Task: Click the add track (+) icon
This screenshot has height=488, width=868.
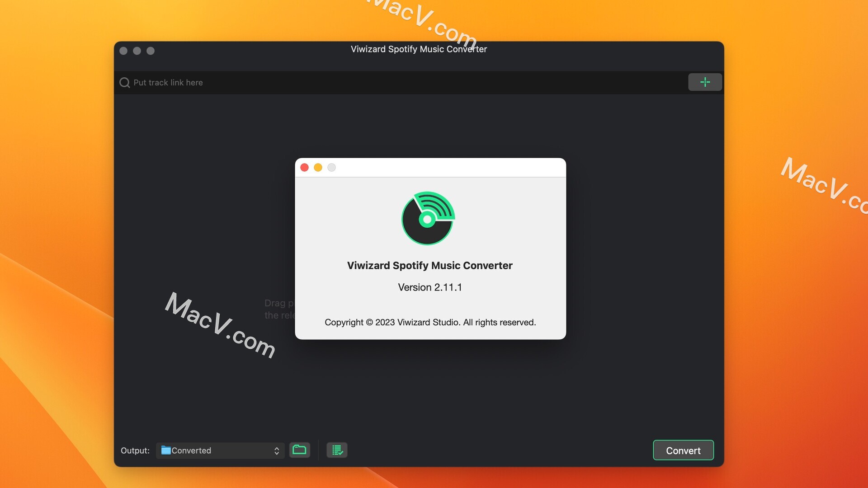Action: coord(705,82)
